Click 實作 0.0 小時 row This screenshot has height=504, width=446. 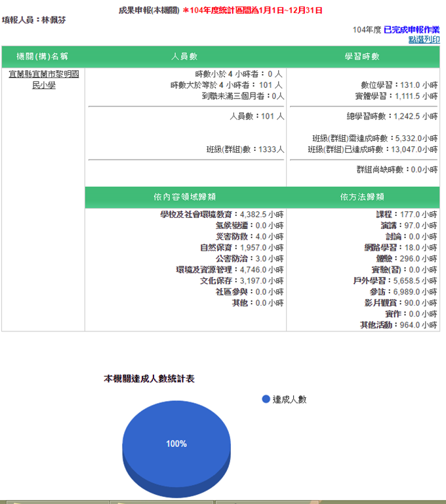(x=411, y=314)
